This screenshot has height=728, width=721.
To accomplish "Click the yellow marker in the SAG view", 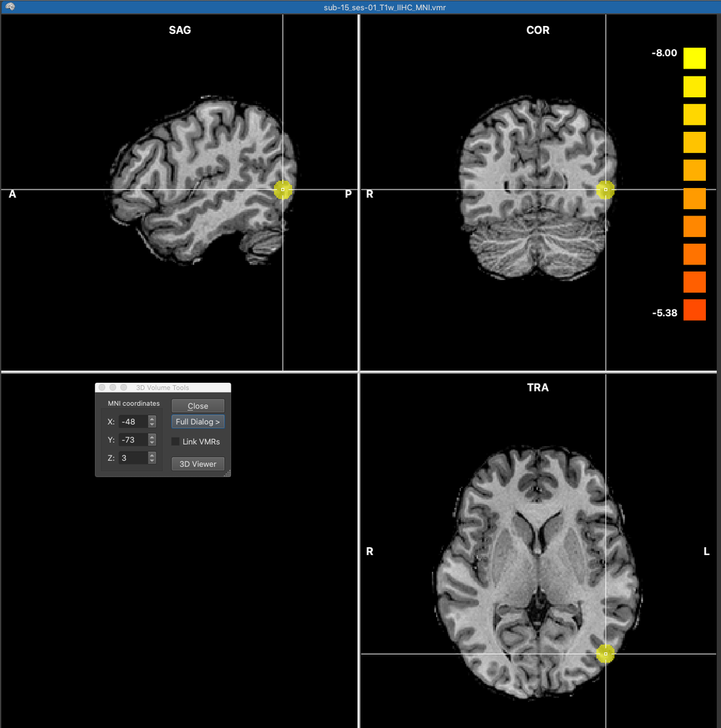I will [283, 190].
